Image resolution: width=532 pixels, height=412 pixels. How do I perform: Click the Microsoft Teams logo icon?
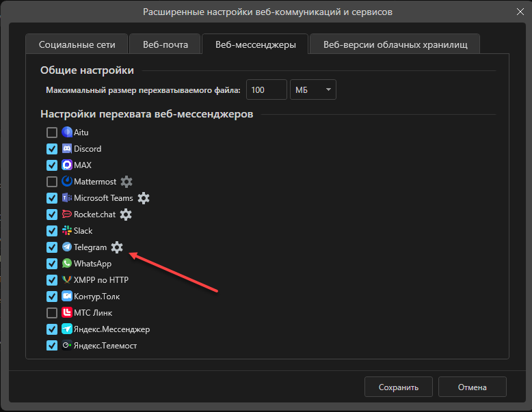click(67, 197)
